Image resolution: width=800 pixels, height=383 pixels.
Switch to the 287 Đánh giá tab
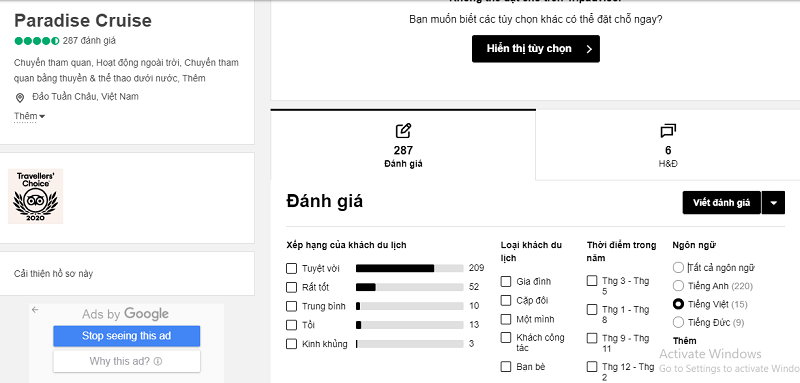click(x=403, y=145)
